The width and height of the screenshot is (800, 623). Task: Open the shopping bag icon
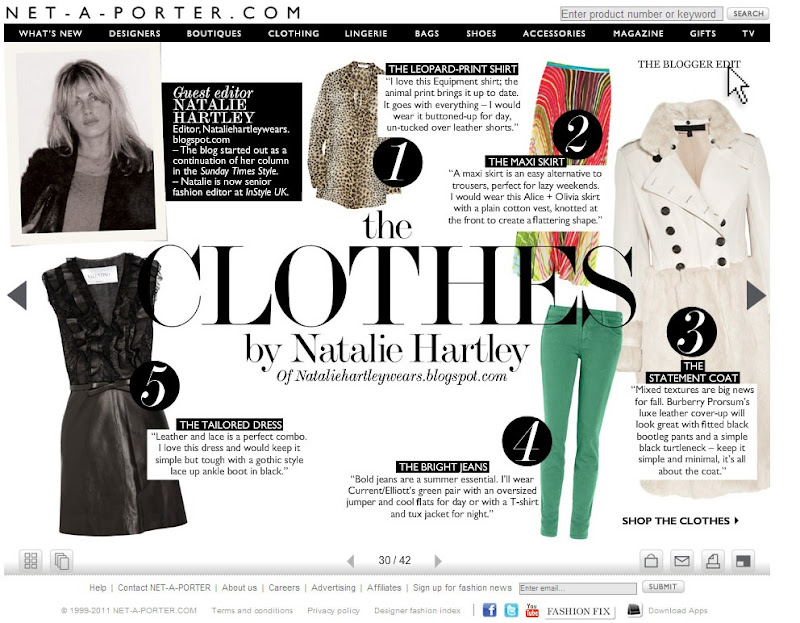[x=651, y=560]
